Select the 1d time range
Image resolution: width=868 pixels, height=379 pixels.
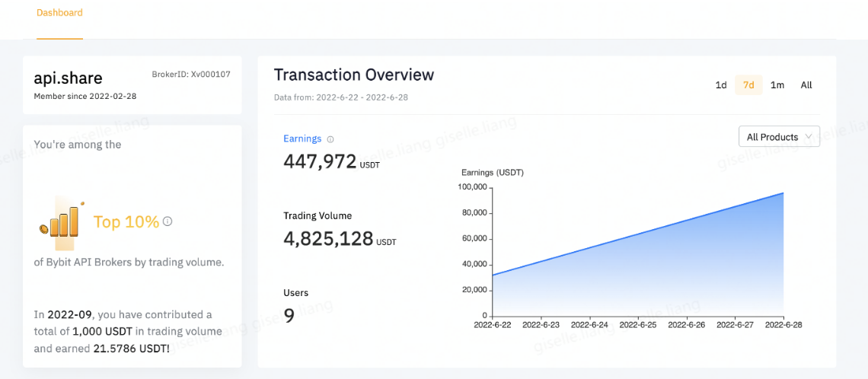coord(721,85)
